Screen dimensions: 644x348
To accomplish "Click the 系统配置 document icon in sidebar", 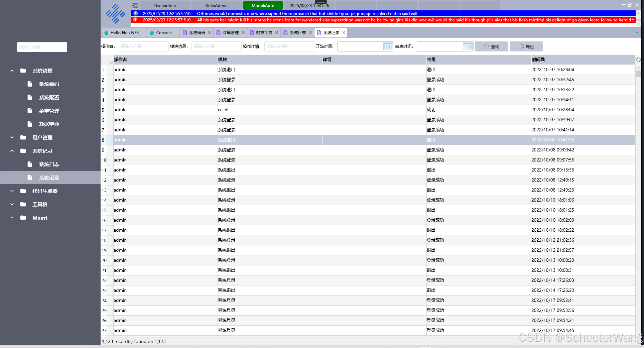I will (30, 97).
